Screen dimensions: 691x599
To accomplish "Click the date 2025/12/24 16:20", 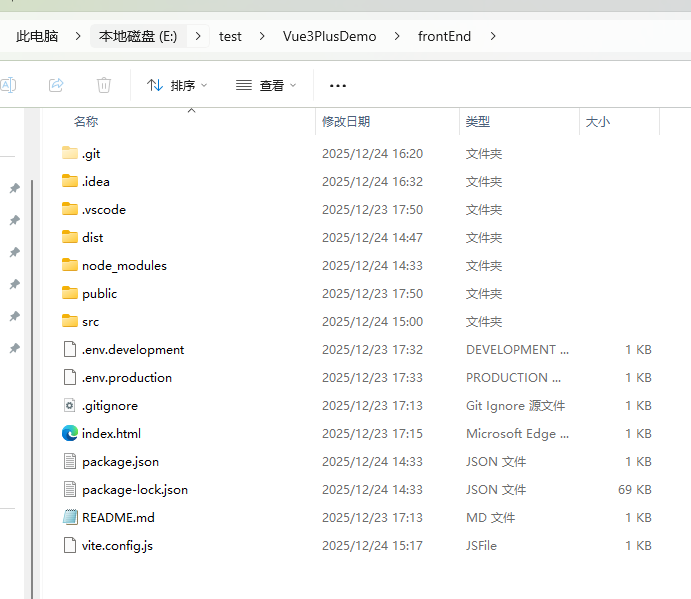I will [x=372, y=153].
